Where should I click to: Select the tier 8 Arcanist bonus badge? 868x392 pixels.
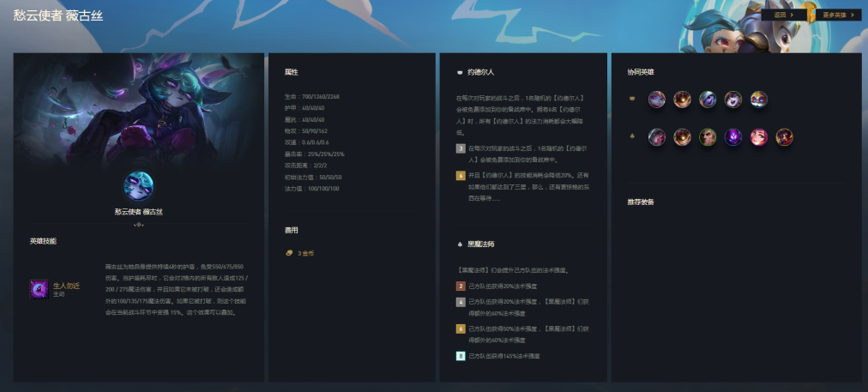coord(461,355)
